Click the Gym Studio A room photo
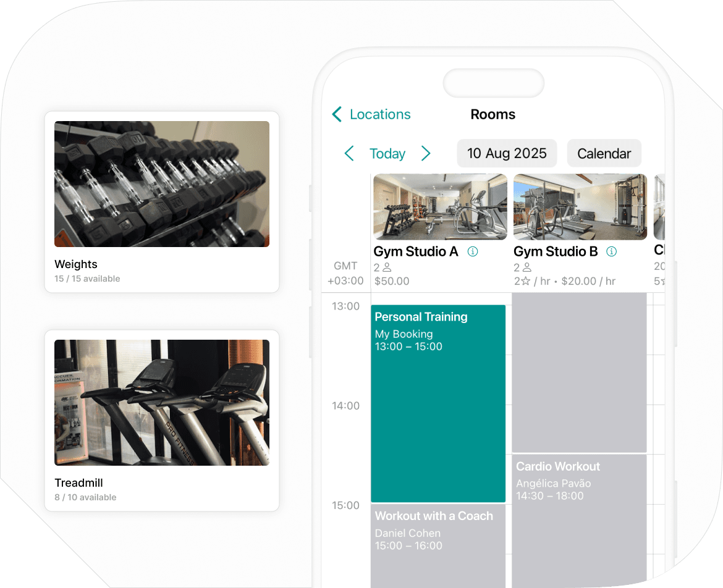 point(440,207)
